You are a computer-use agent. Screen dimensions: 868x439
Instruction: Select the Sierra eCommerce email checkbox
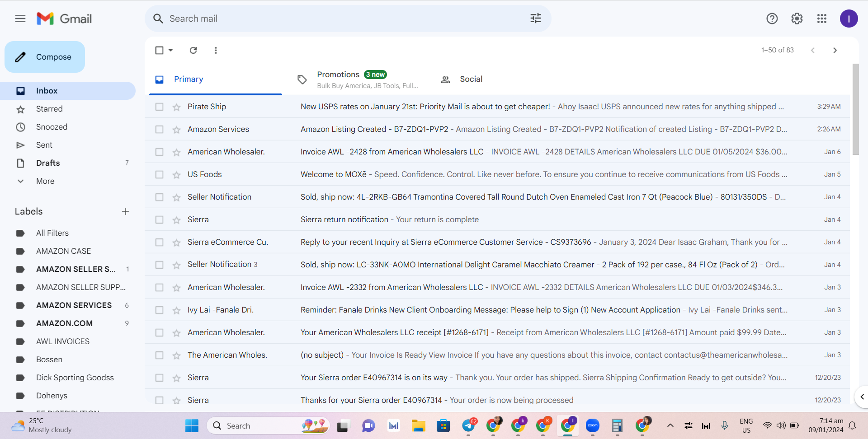pos(159,242)
